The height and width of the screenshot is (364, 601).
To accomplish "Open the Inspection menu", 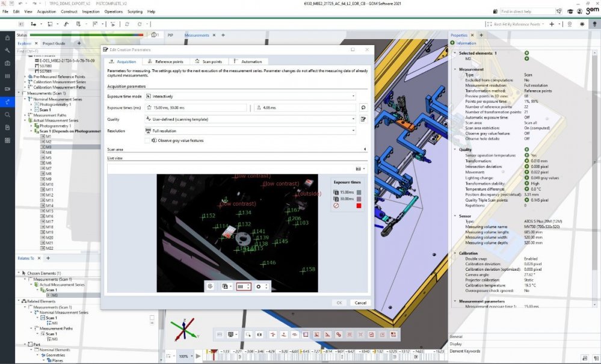I will 91,11.
